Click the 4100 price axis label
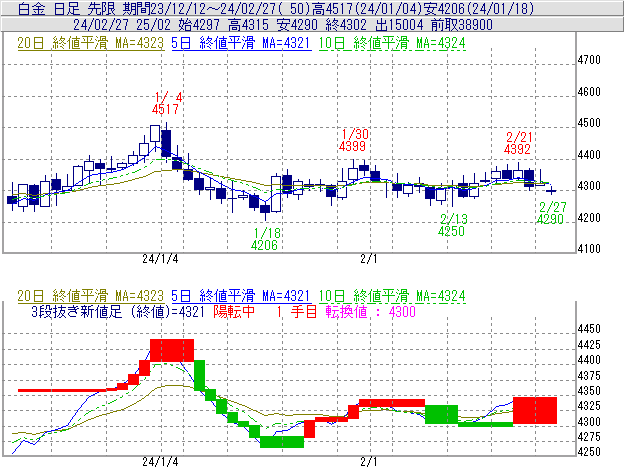The width and height of the screenshot is (624, 475). (589, 249)
